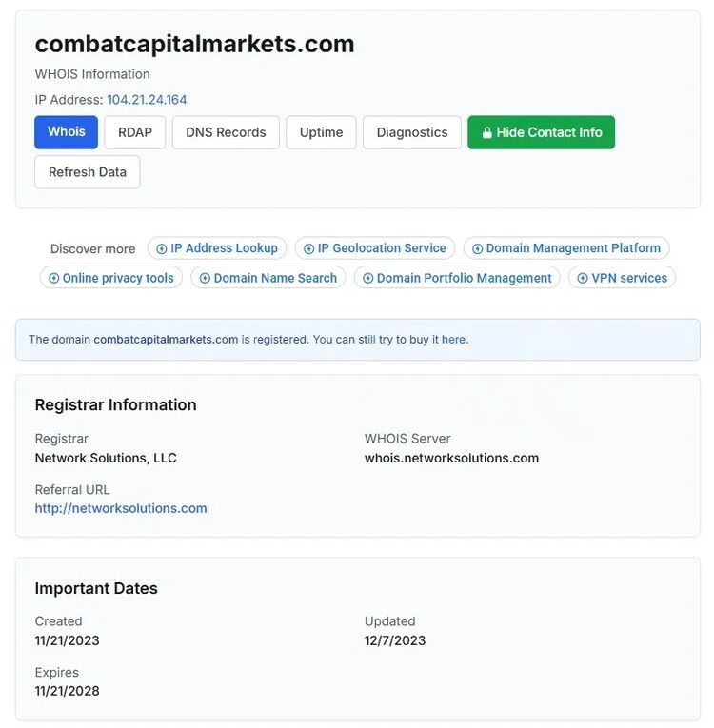Open the RDAP tab

tap(135, 132)
